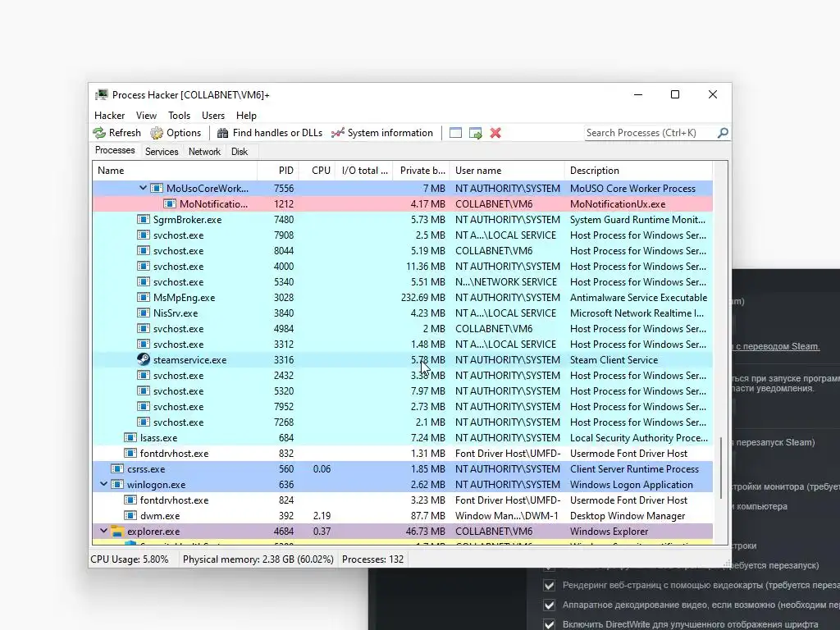Click the search magnifier icon
Image resolution: width=840 pixels, height=630 pixels.
click(723, 133)
